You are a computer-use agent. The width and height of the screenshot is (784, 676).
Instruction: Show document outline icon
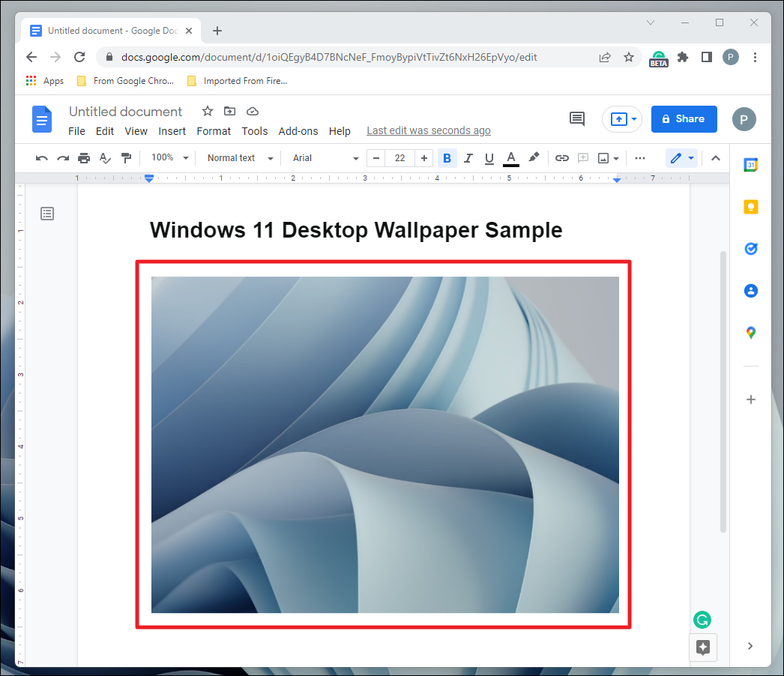[x=47, y=214]
